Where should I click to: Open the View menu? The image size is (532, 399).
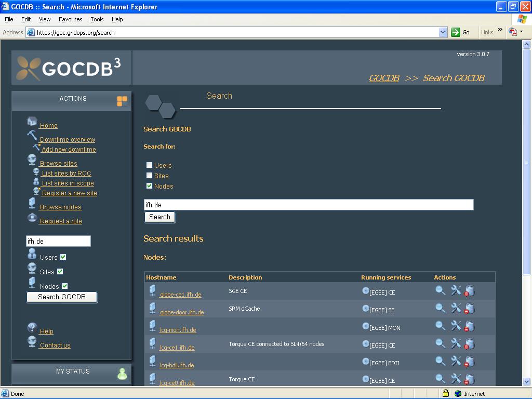(x=45, y=19)
